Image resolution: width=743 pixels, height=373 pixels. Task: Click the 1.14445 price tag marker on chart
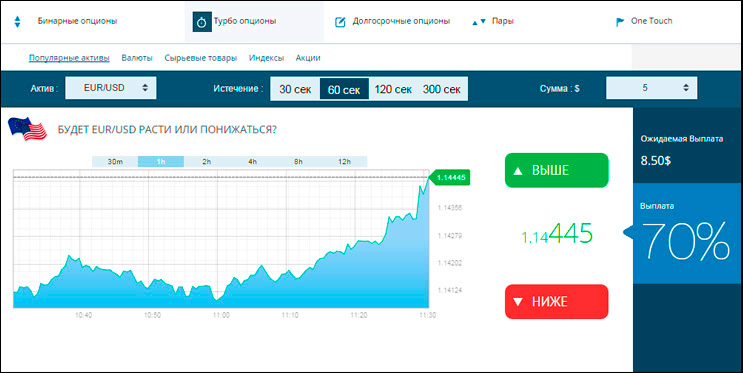[449, 178]
